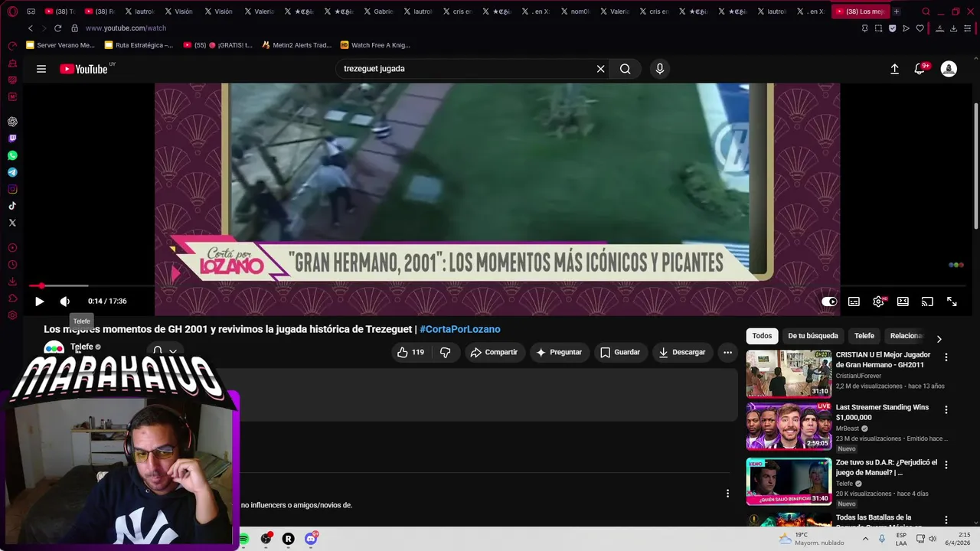Open the #CortaPorLozano hashtag link
This screenshot has height=551, width=980.
[460, 329]
